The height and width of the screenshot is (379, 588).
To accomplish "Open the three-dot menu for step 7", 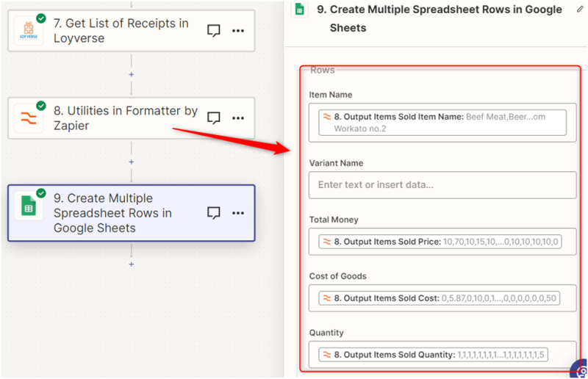I will click(x=238, y=31).
